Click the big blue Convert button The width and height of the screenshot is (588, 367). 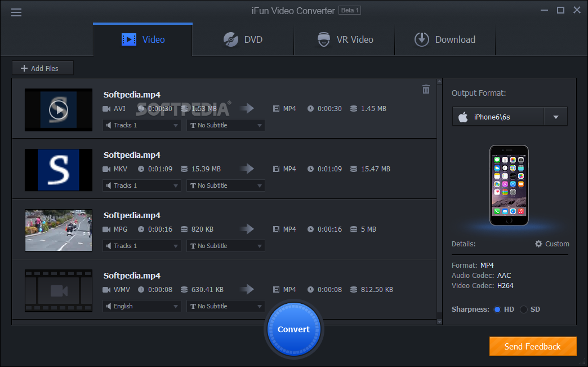(x=293, y=329)
